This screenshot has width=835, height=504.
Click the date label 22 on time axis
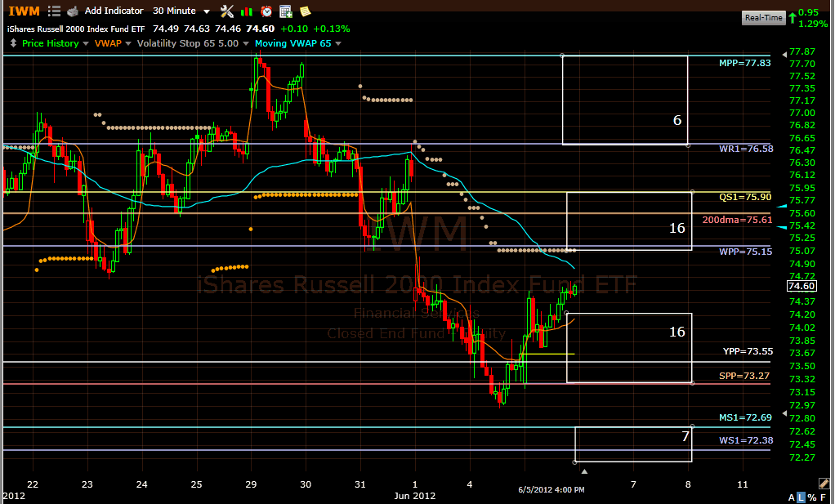pyautogui.click(x=33, y=484)
